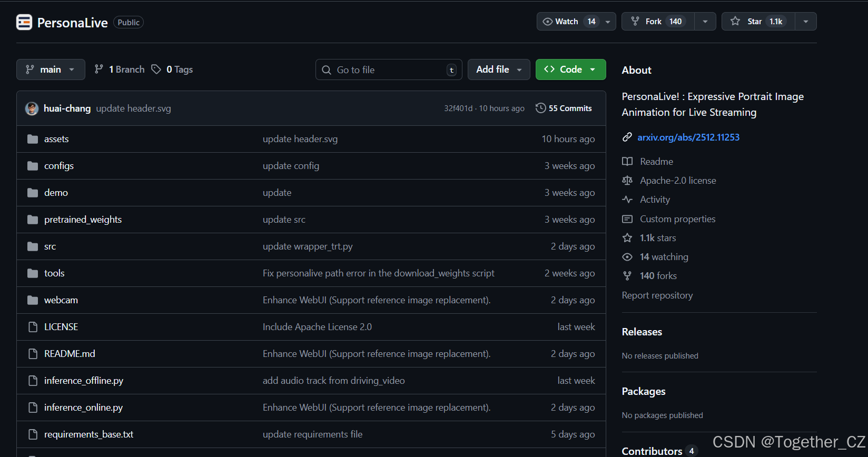This screenshot has height=457, width=868.
Task: Click 'update header.svg' latest commit message
Action: tap(133, 108)
